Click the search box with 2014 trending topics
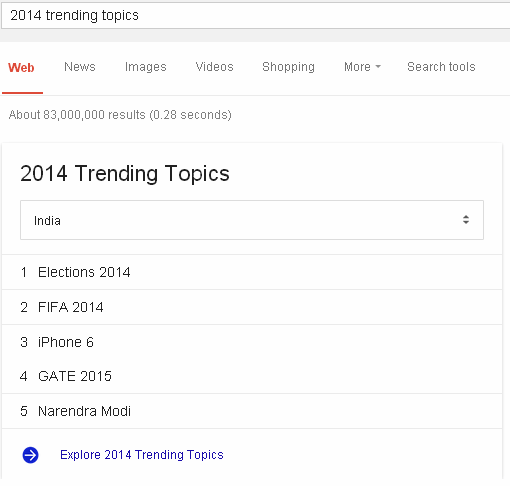The image size is (510, 486). tap(255, 15)
